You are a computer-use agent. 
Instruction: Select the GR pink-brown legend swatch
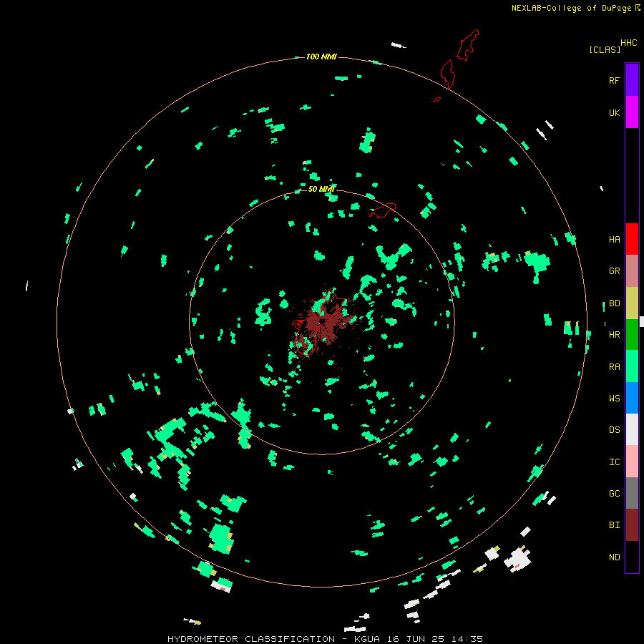tap(632, 271)
